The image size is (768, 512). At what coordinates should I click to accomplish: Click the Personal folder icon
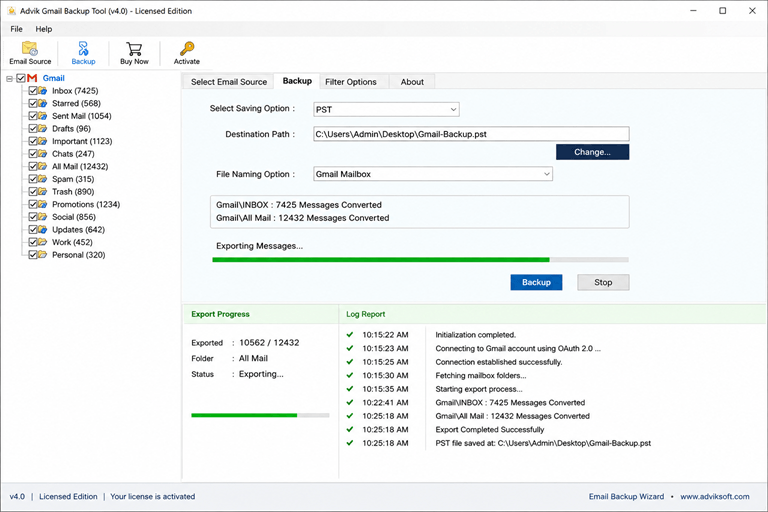point(43,255)
